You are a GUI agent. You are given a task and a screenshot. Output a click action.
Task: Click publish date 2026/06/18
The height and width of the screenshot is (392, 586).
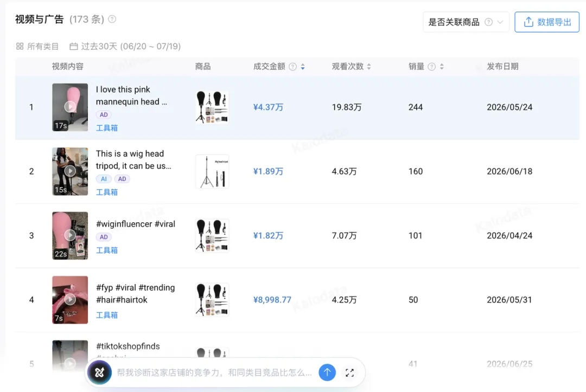509,171
